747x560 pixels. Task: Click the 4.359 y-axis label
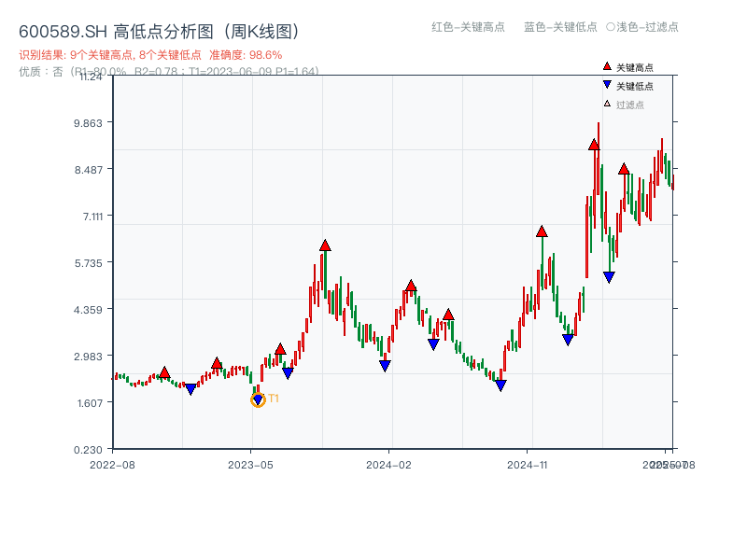point(88,310)
